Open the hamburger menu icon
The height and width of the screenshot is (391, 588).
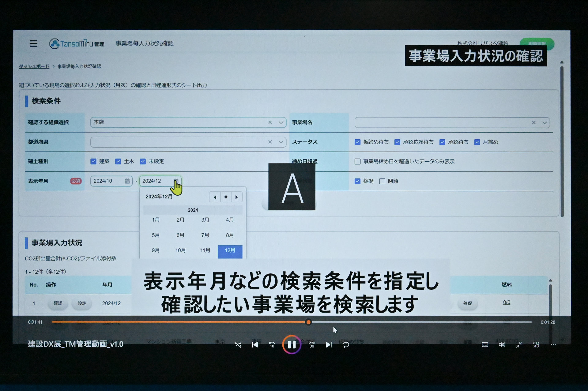(x=33, y=43)
